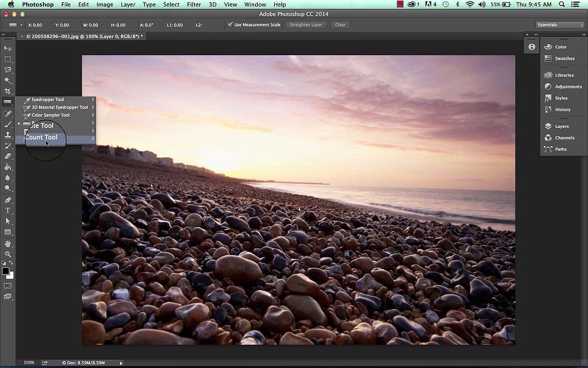Select the Eraser tool
Screen dimensions: 588x368
click(8, 156)
